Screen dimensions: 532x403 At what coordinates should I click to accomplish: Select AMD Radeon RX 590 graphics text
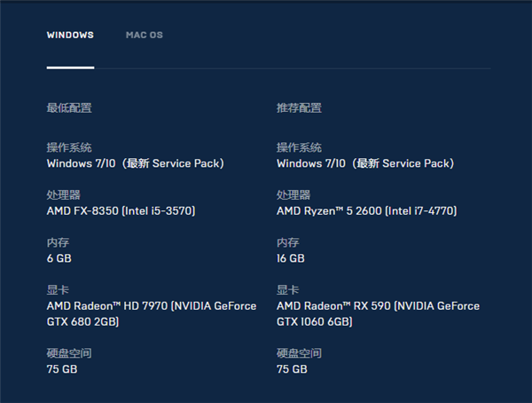point(379,313)
